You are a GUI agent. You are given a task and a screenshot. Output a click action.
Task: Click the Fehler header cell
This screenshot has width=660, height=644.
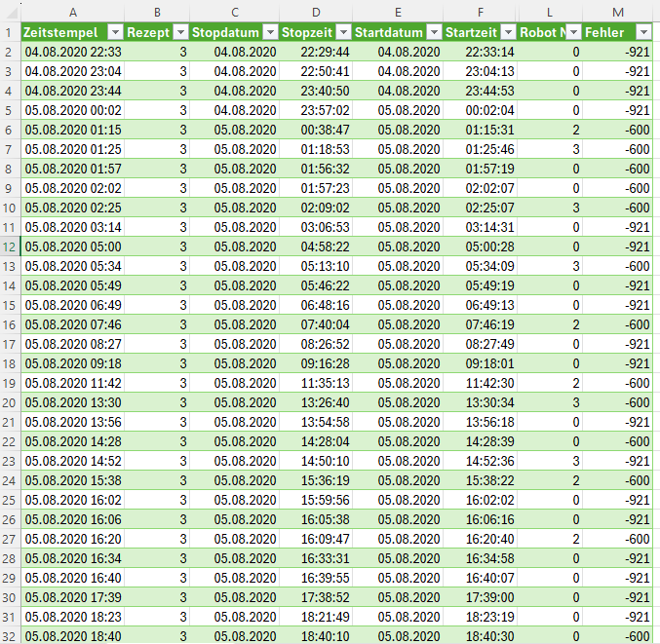(618, 32)
